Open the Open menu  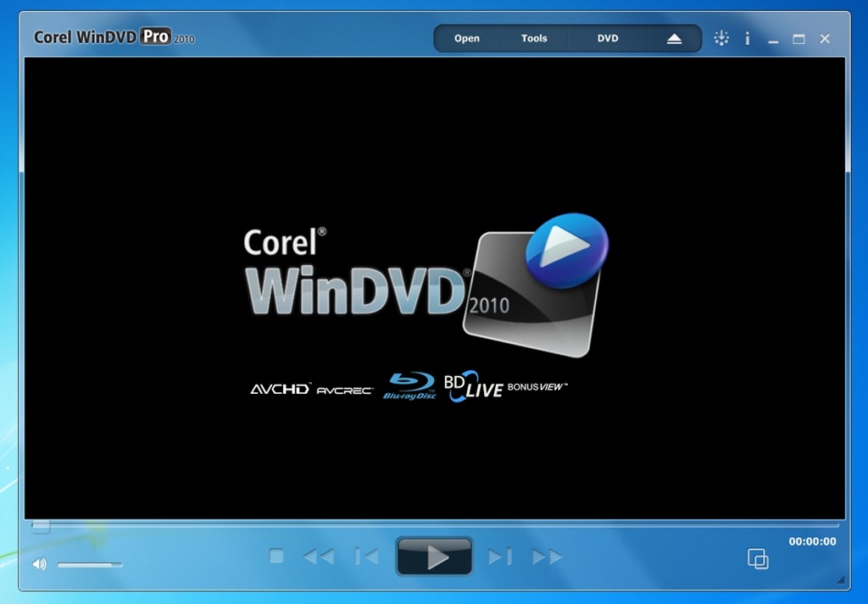point(467,38)
